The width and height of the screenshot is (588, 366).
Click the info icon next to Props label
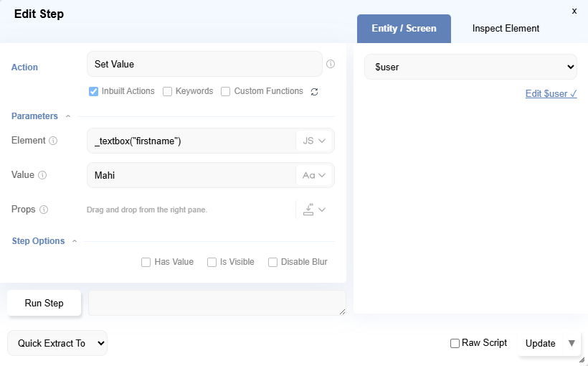(x=44, y=210)
